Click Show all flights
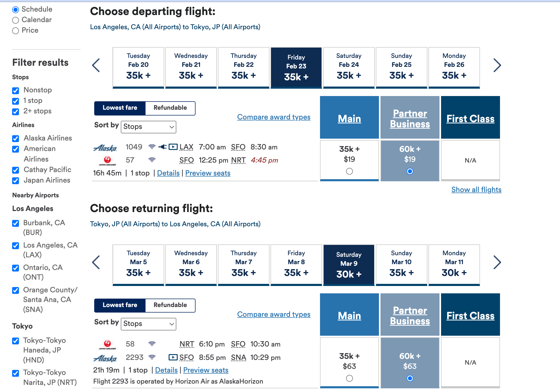Image resolution: width=560 pixels, height=392 pixels. tap(476, 189)
